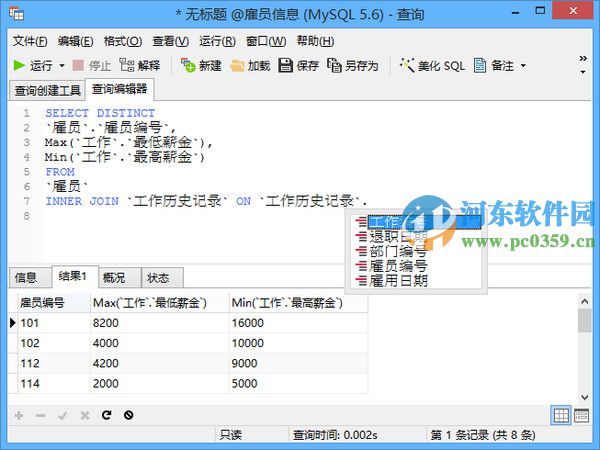600x450 pixels.
Task: Open the Run dropdown arrow
Action: (x=62, y=66)
